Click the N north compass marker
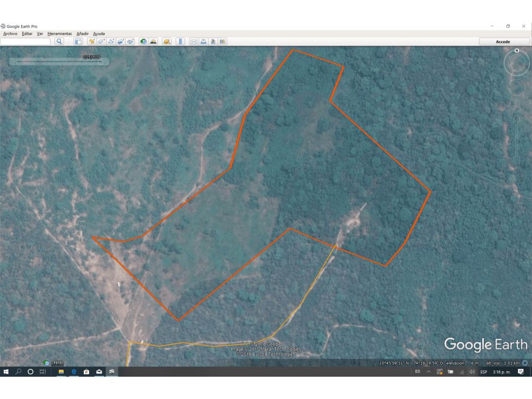532x399 pixels. [516, 51]
